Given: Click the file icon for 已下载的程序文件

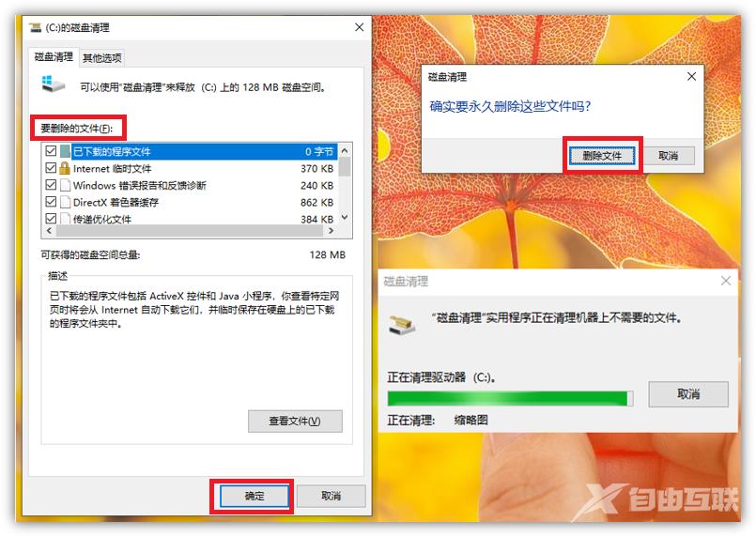Looking at the screenshot, I should point(65,151).
